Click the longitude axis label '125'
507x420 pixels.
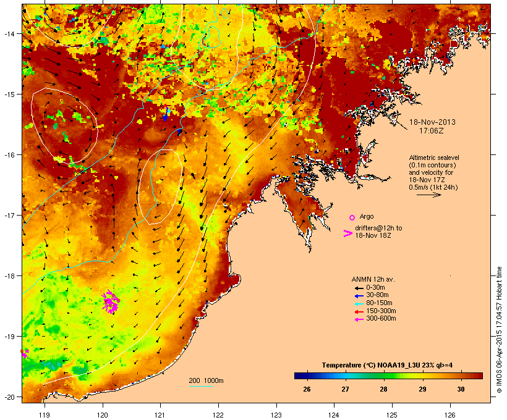pyautogui.click(x=392, y=415)
